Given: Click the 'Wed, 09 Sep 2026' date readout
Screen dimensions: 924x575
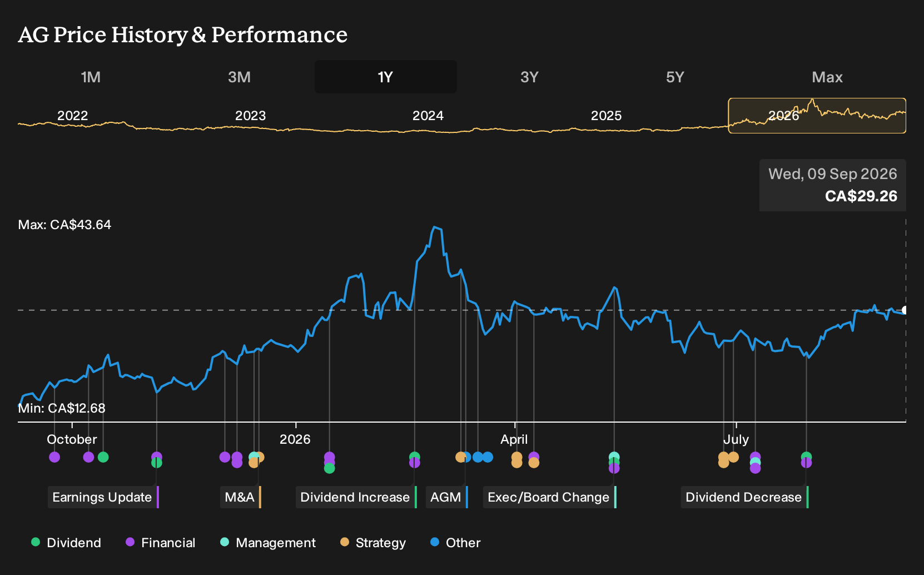Looking at the screenshot, I should click(x=833, y=174).
